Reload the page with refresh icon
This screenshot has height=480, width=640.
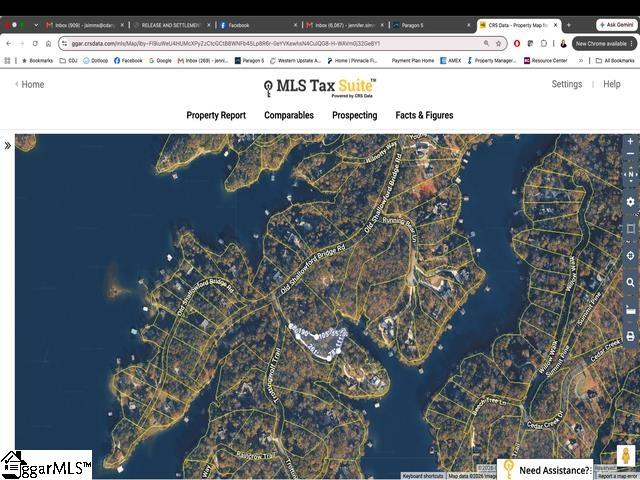click(x=35, y=43)
